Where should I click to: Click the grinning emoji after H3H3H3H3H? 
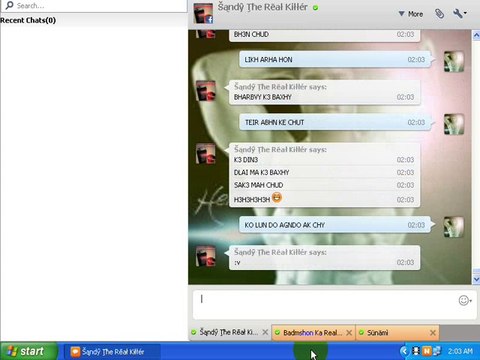coord(277,198)
